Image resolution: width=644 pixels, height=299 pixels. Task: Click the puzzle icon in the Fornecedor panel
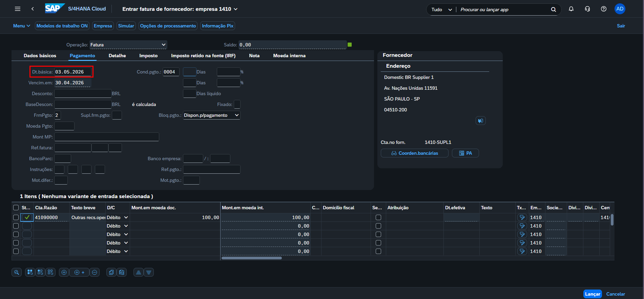point(480,121)
